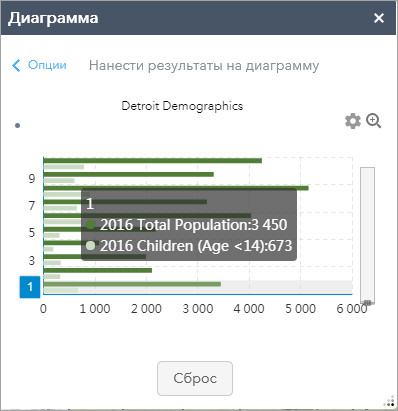398x411 pixels.
Task: Click the longest dark green population bar
Action: pyautogui.click(x=176, y=188)
